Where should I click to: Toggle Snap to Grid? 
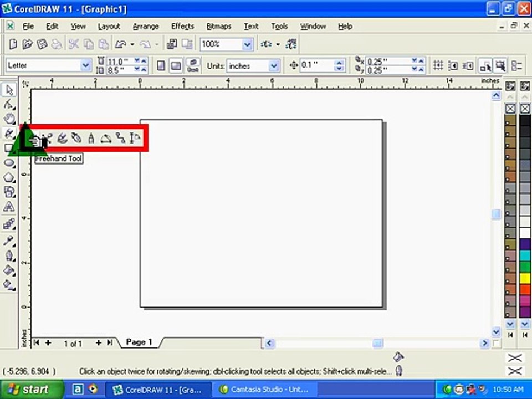click(438, 65)
